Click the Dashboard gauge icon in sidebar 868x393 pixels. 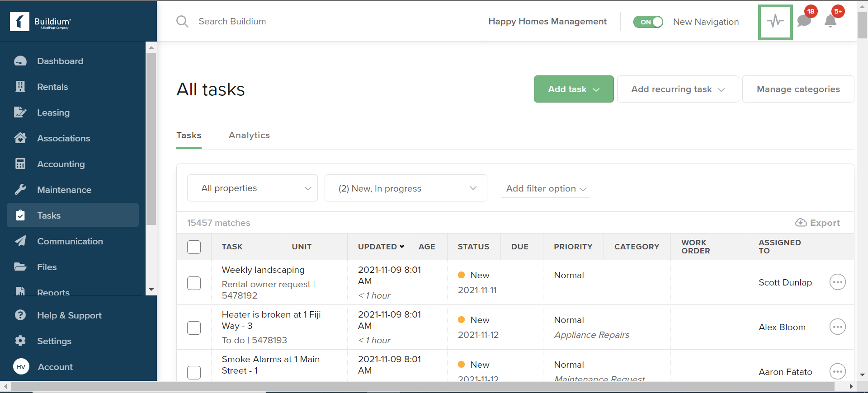coord(20,61)
